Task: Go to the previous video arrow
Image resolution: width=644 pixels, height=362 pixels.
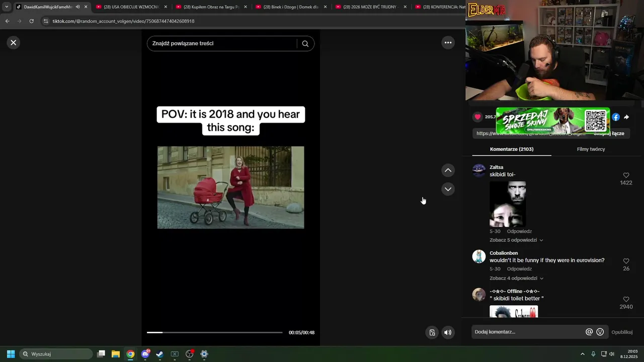Action: tap(448, 170)
